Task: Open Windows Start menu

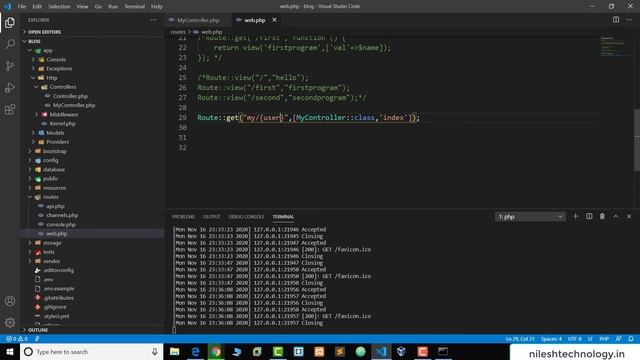Action: point(10,351)
